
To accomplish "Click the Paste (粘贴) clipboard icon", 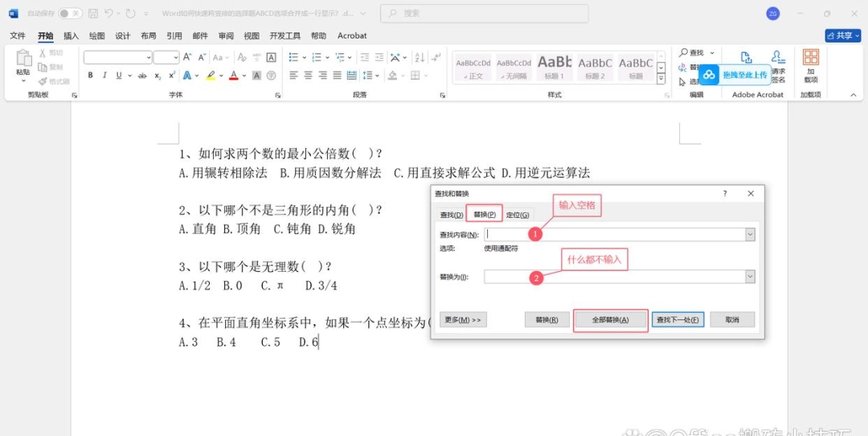I will coord(23,59).
